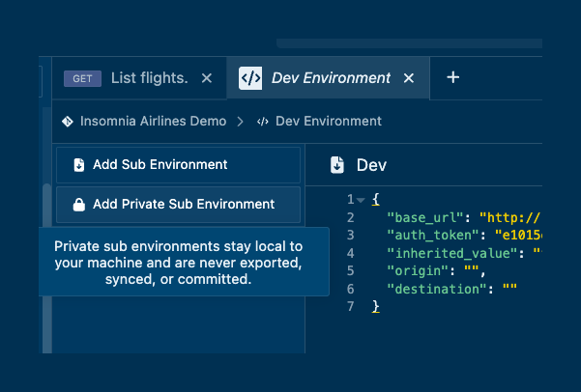This screenshot has height=392, width=581.
Task: Click the http:// value of base_url
Action: point(510,217)
